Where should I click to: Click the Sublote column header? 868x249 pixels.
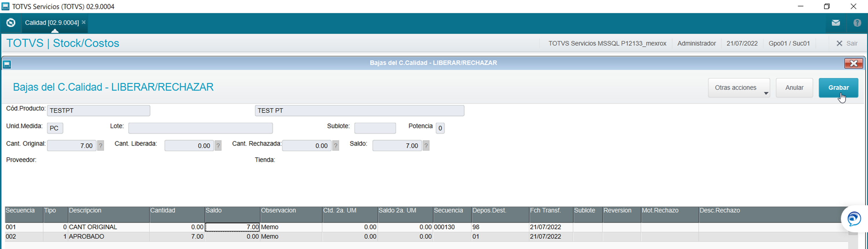[x=588, y=214]
